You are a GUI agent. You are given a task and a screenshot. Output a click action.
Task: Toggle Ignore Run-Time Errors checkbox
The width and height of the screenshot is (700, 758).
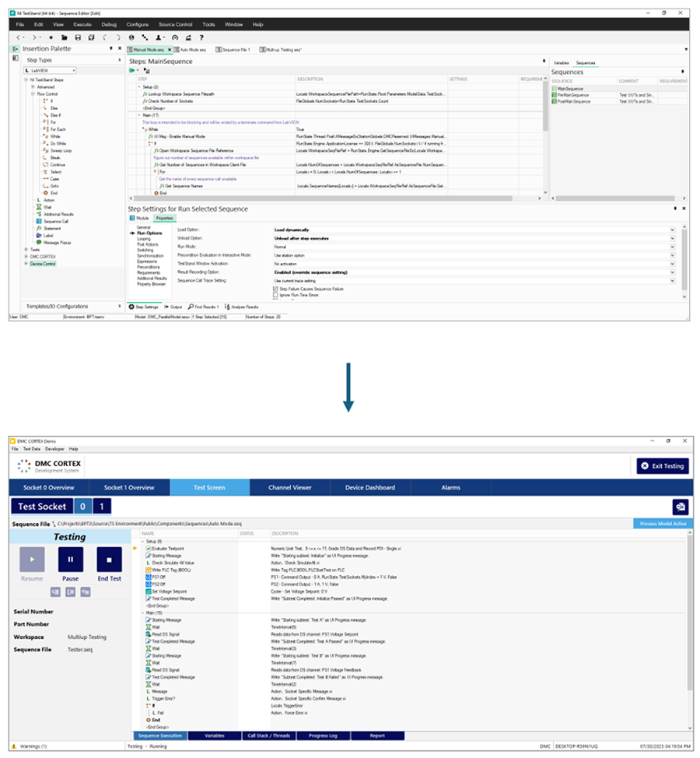(x=275, y=295)
